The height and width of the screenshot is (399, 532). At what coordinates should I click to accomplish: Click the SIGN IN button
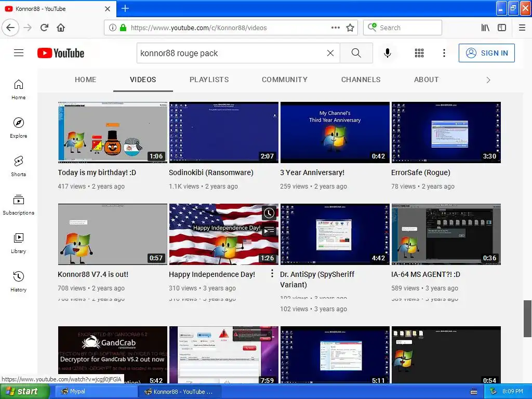tap(486, 53)
